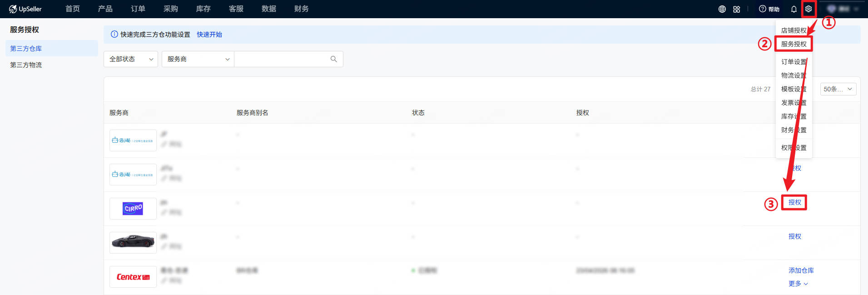Expand 更多 in the Centex row
This screenshot has height=295, width=868.
point(798,284)
